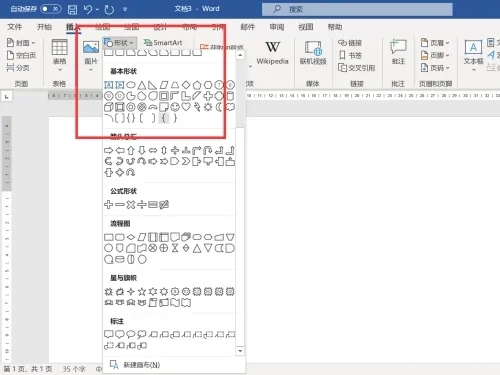Open the 文件 File tab

click(x=15, y=27)
